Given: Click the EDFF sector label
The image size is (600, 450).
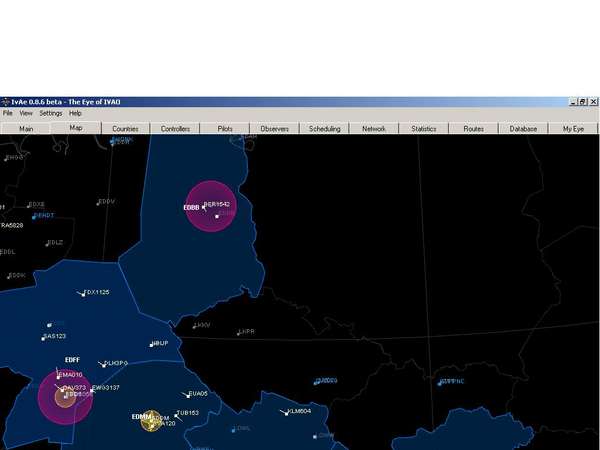Looking at the screenshot, I should tap(72, 360).
